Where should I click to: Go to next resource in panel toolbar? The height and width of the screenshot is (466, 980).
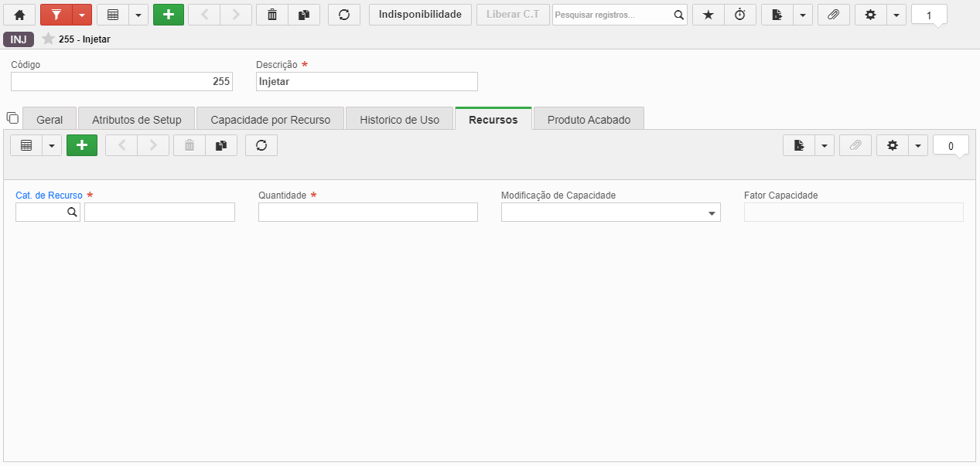pos(153,145)
